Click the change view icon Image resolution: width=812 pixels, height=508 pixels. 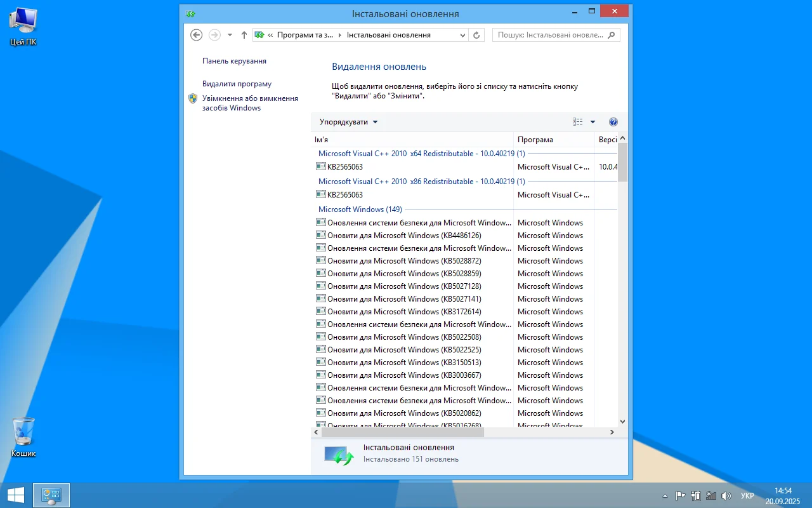click(577, 122)
